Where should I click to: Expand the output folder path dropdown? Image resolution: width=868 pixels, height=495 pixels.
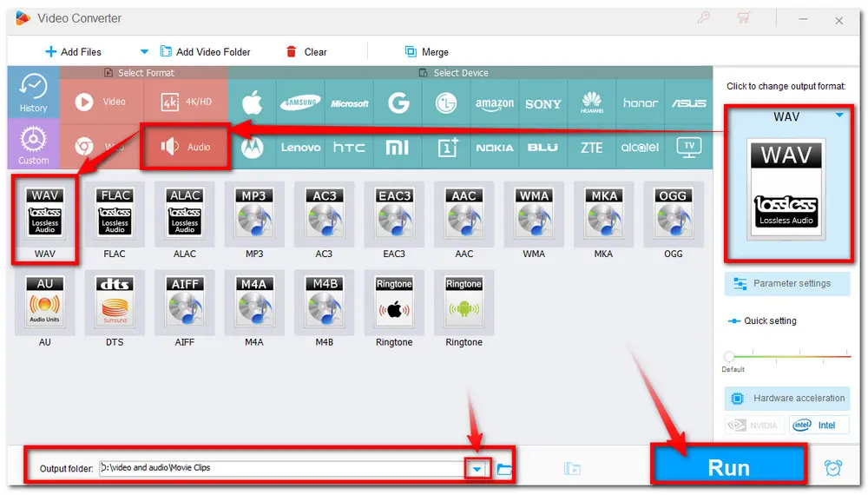pos(477,469)
